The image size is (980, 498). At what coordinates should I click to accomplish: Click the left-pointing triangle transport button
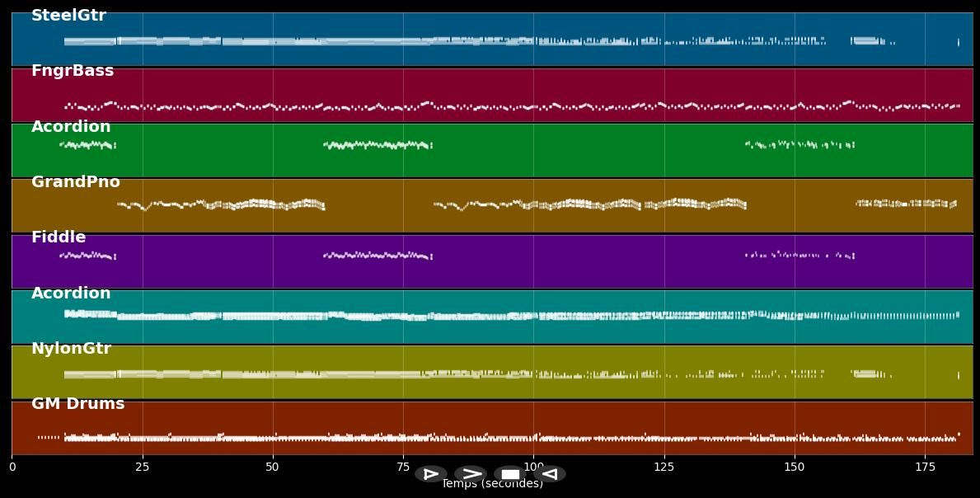coord(550,474)
